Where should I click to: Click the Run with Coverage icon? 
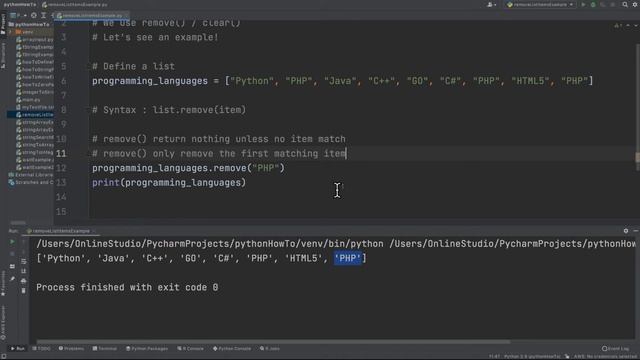tap(603, 4)
